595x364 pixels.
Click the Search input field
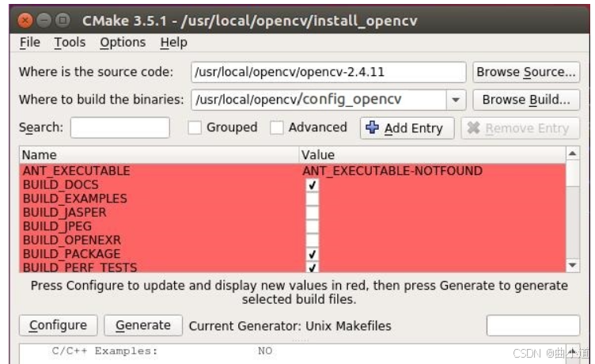pos(120,127)
